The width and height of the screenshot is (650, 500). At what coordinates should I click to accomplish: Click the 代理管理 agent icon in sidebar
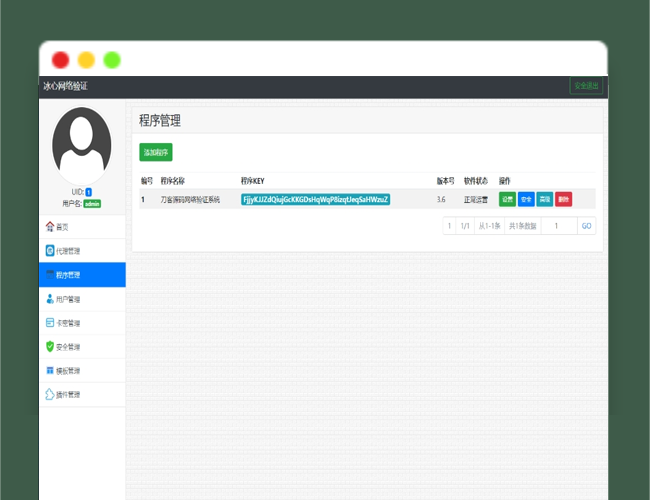[x=50, y=250]
